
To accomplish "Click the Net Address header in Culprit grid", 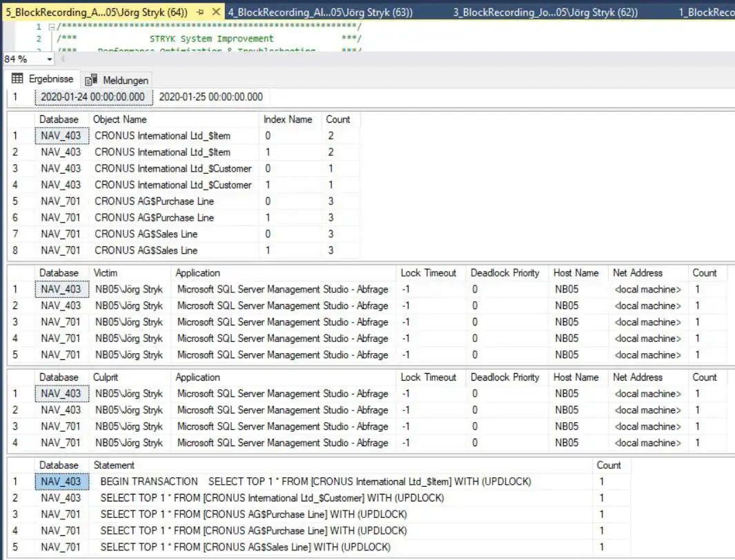I will coord(648,377).
